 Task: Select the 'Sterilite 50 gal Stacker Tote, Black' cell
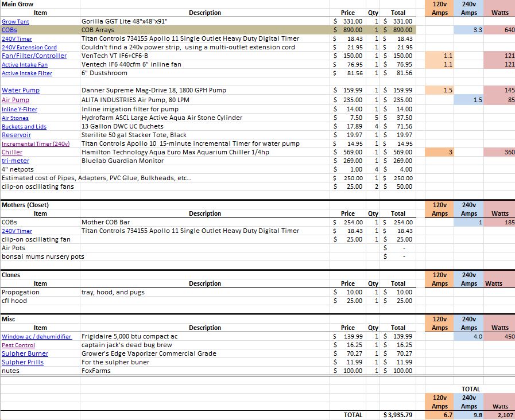click(205, 135)
